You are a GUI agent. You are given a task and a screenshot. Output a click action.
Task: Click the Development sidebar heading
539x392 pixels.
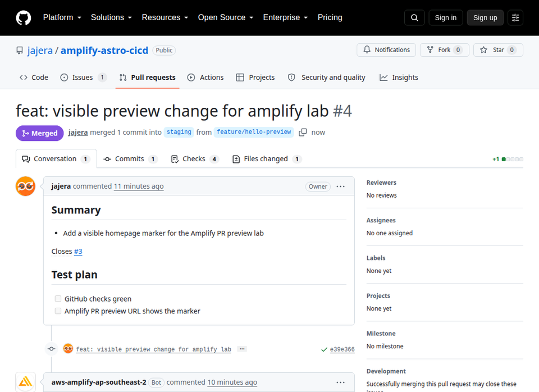[386, 371]
